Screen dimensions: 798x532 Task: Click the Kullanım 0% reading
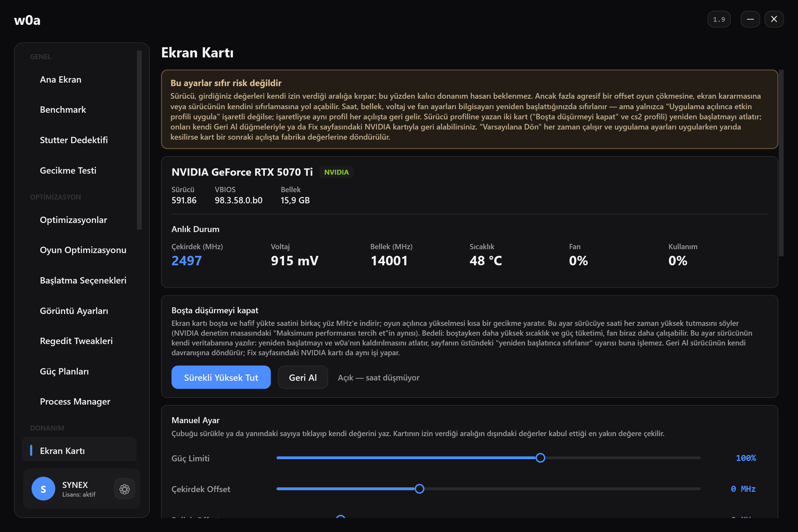pos(678,261)
